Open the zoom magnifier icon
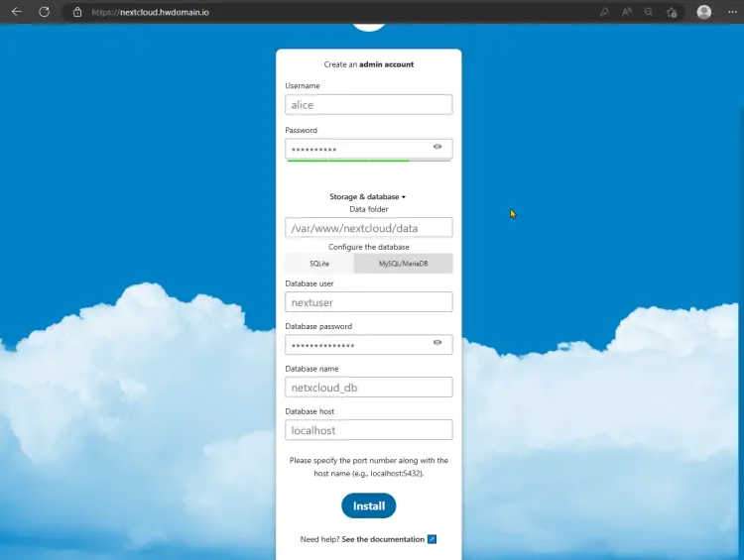This screenshot has width=744, height=560. (649, 12)
